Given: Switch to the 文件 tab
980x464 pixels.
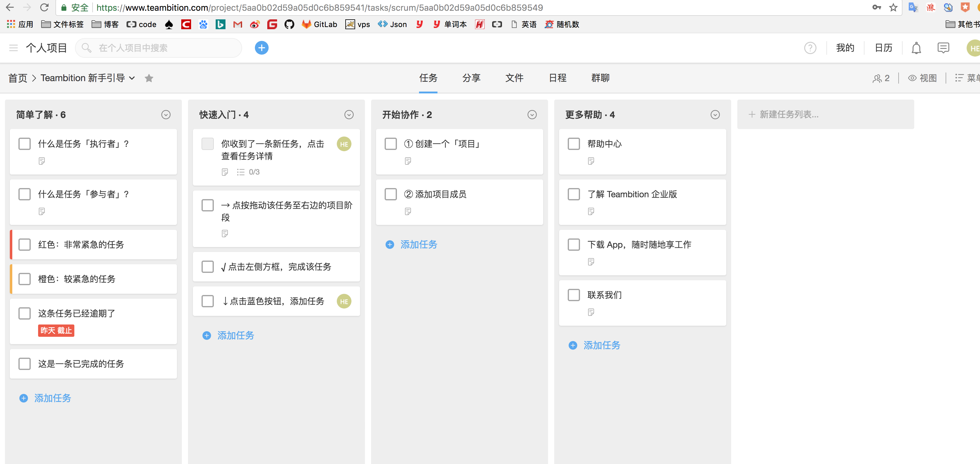Looking at the screenshot, I should tap(514, 78).
